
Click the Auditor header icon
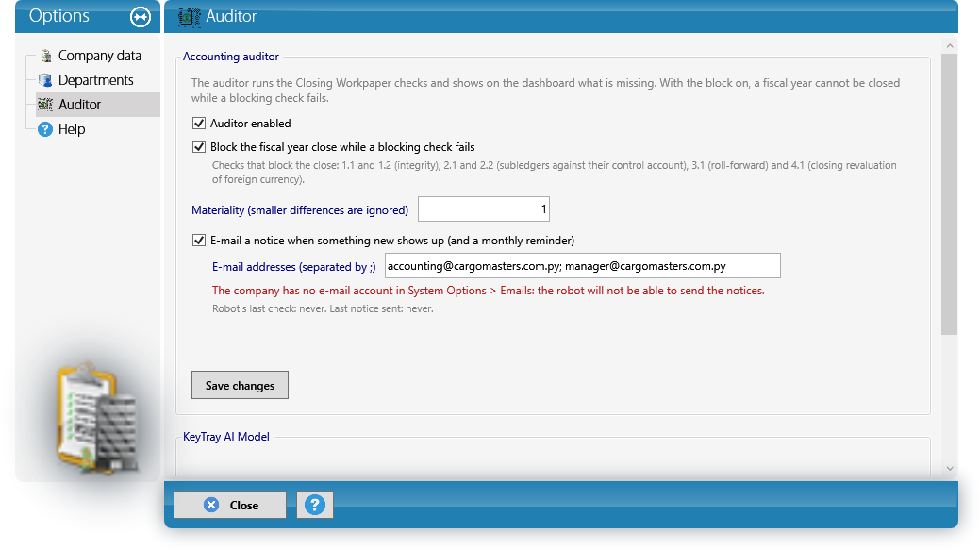(190, 16)
